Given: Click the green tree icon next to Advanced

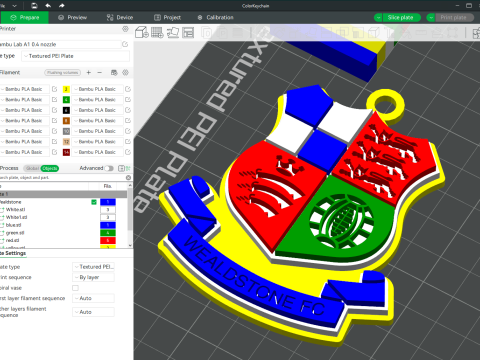Looking at the screenshot, I should pyautogui.click(x=129, y=168).
